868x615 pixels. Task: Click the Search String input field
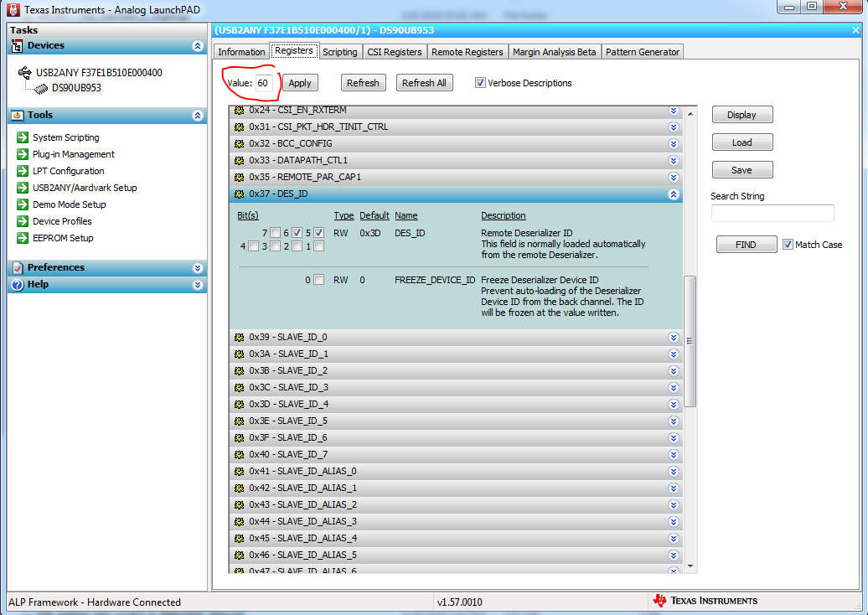coord(772,213)
